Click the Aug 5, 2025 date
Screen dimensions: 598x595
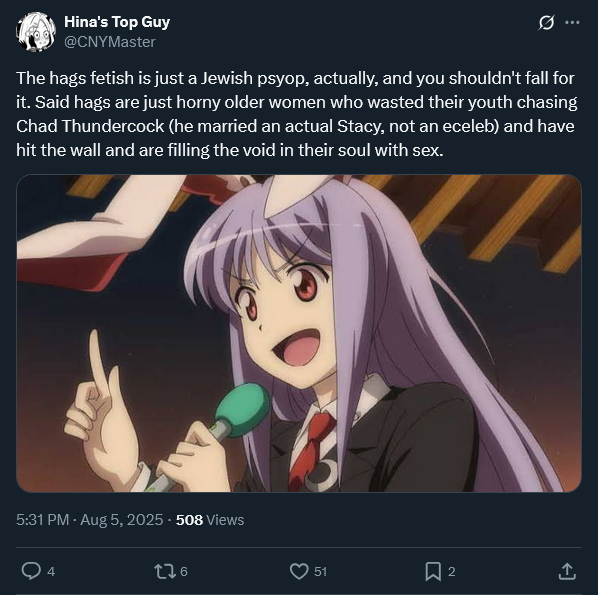click(x=122, y=520)
